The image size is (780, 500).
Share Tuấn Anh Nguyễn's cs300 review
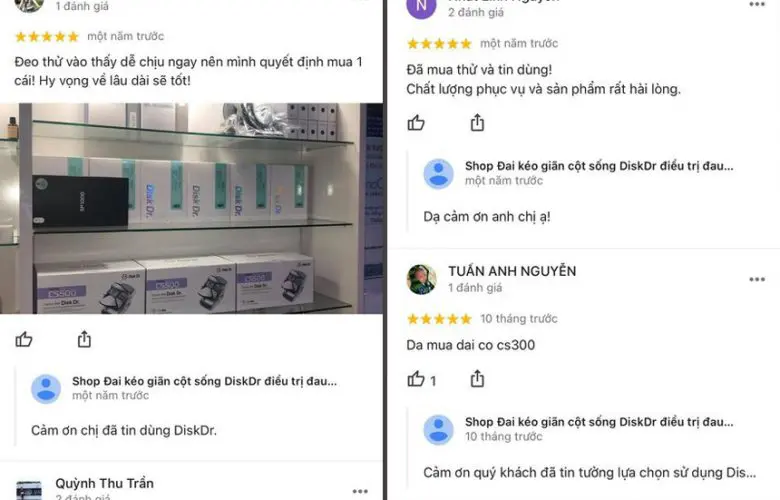(477, 379)
